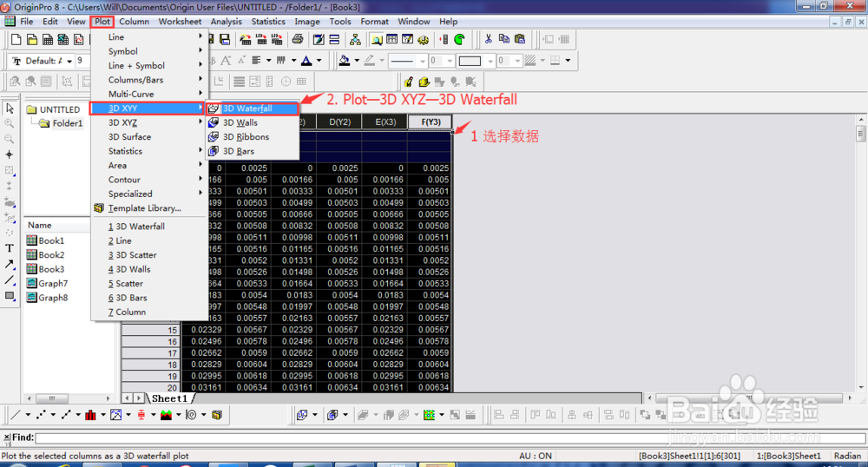This screenshot has width=868, height=467.
Task: Click the cut scissors icon
Action: pos(488,39)
